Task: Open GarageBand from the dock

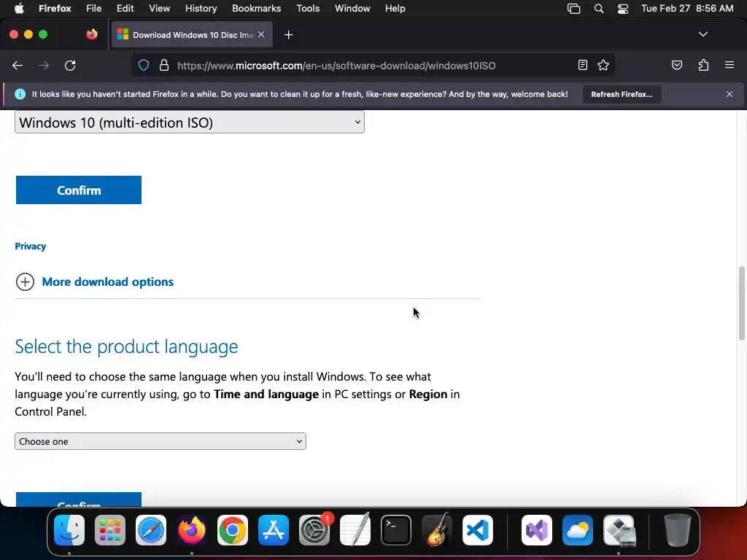Action: (437, 530)
